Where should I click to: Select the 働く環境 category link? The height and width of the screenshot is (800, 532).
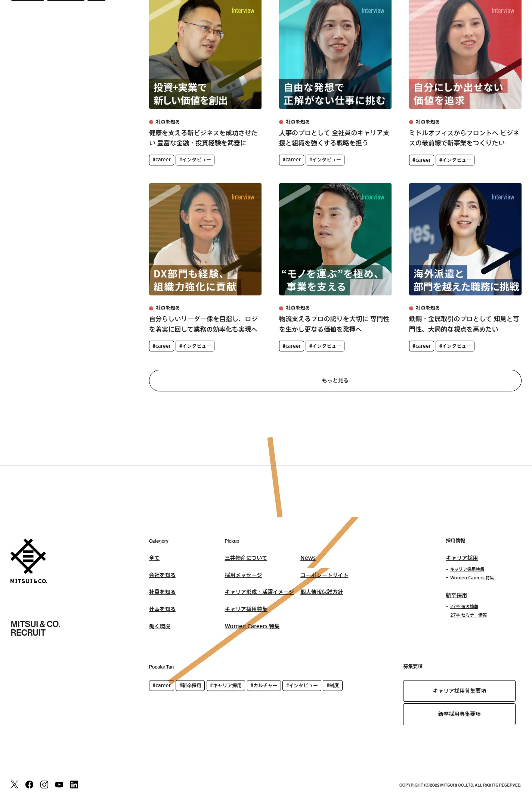click(x=160, y=626)
